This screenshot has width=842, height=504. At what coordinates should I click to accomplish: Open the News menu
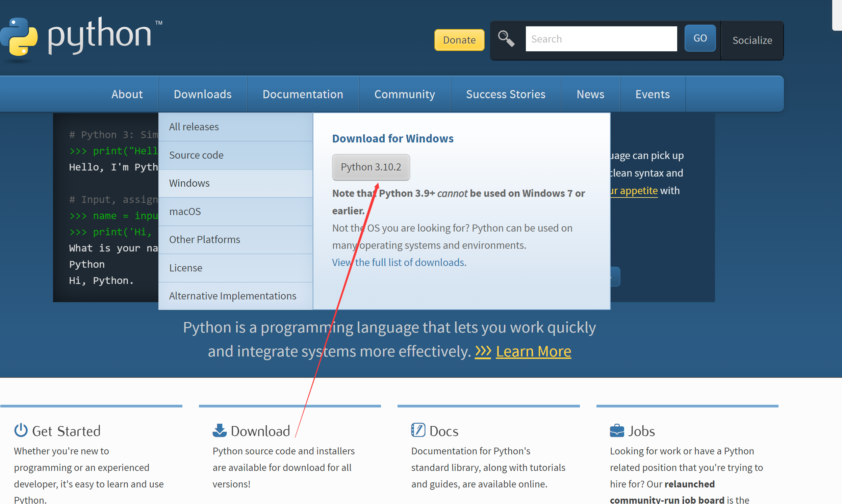click(590, 94)
